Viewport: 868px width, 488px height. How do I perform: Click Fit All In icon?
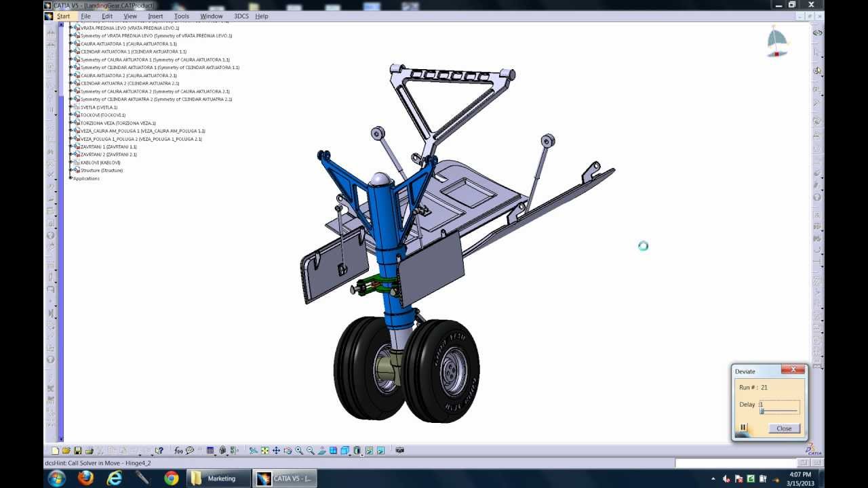[x=265, y=450]
